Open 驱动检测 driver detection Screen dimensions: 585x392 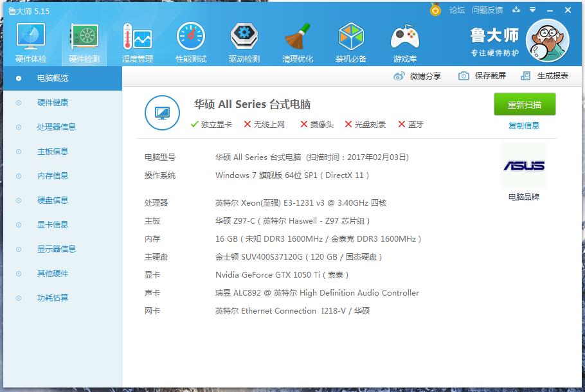point(244,42)
